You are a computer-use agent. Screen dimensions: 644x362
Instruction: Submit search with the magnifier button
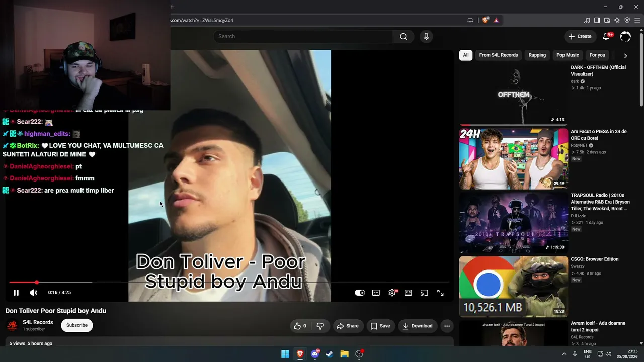click(404, 36)
